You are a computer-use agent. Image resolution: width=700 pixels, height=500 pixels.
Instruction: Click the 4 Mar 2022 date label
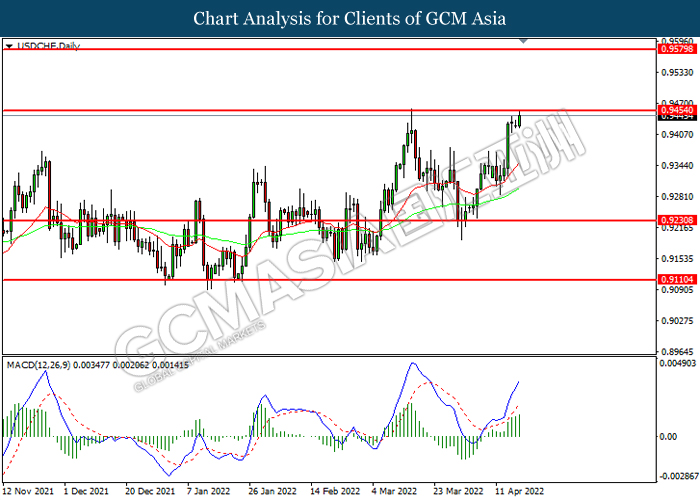coord(394,491)
